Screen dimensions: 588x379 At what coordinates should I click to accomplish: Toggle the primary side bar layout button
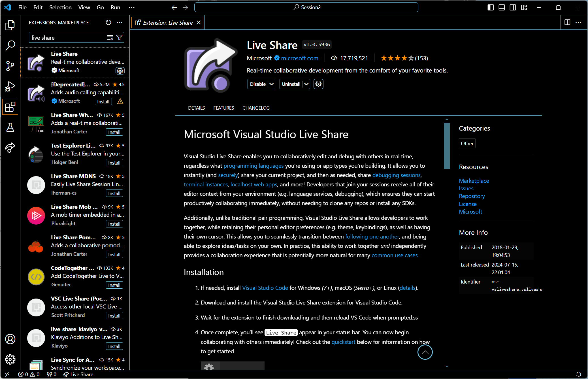491,7
